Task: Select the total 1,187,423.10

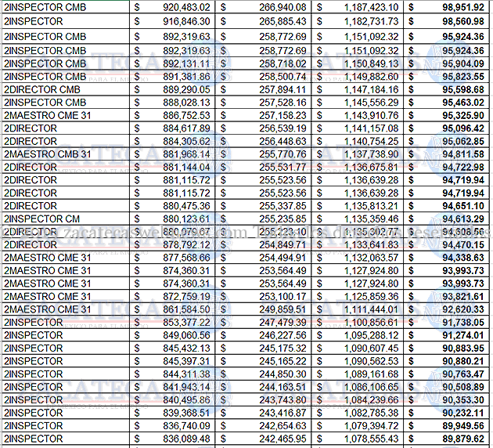Action: (x=371, y=7)
